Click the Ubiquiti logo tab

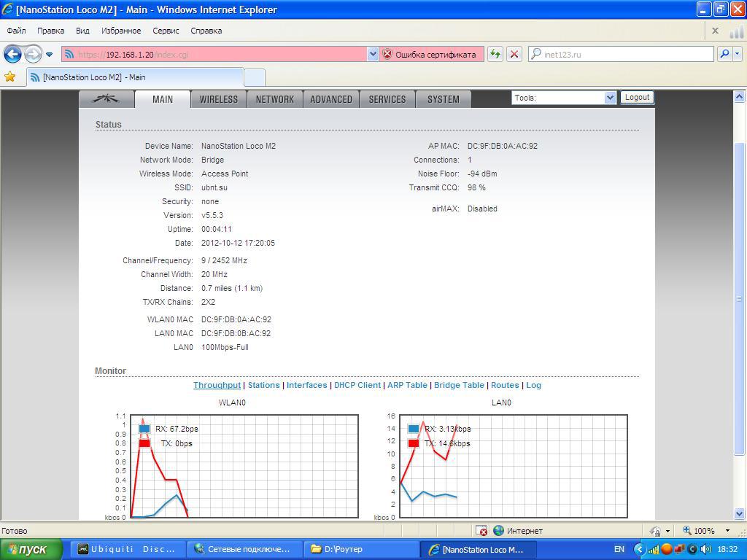pyautogui.click(x=107, y=99)
